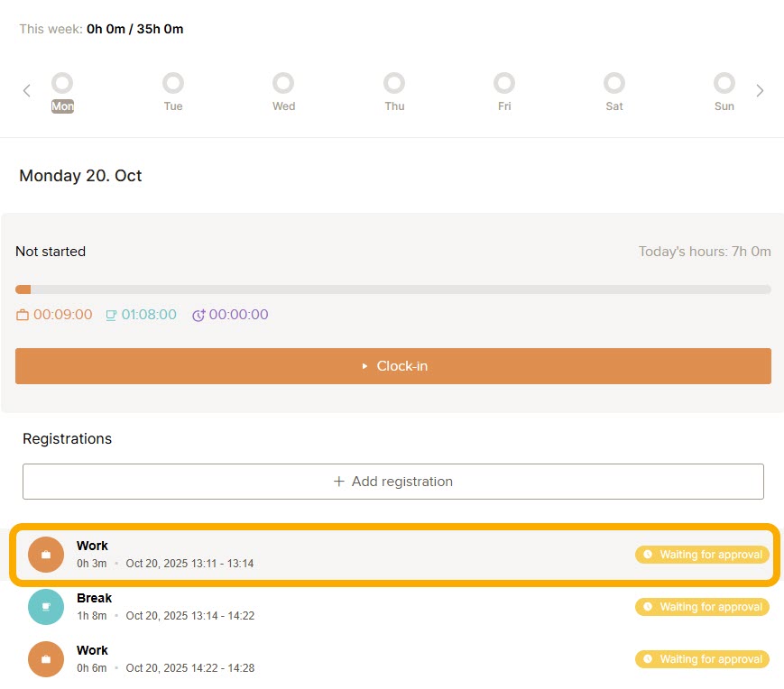Image resolution: width=784 pixels, height=689 pixels.
Task: Go to next week using right chevron
Action: click(x=760, y=90)
